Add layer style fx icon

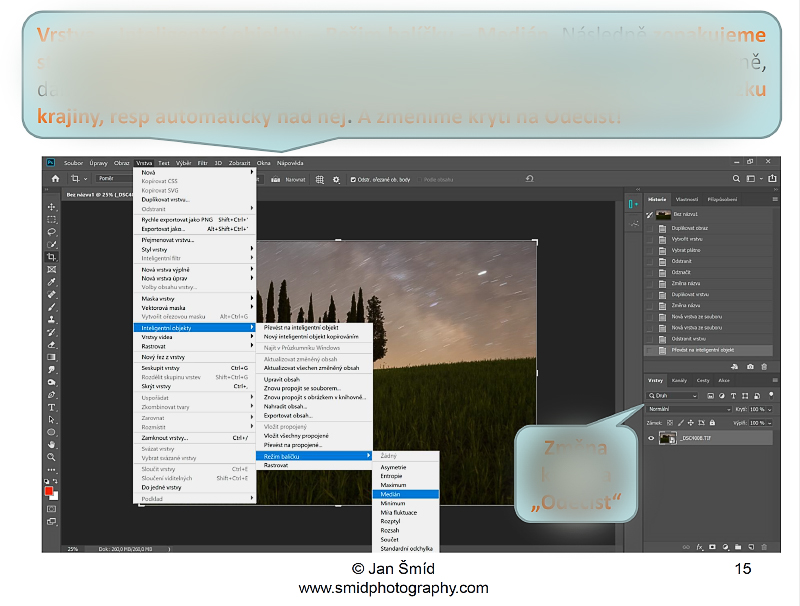(700, 547)
